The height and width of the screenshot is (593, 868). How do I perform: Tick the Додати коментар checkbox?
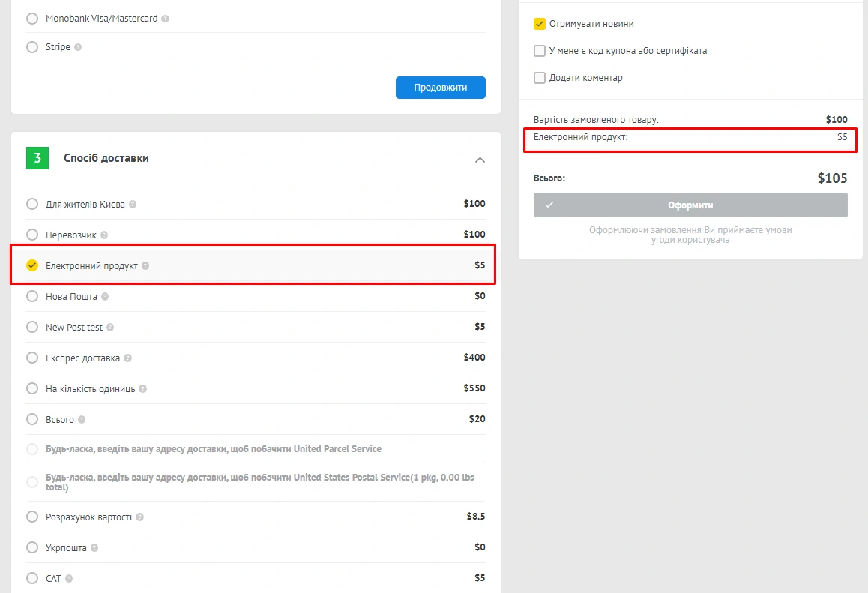(540, 78)
